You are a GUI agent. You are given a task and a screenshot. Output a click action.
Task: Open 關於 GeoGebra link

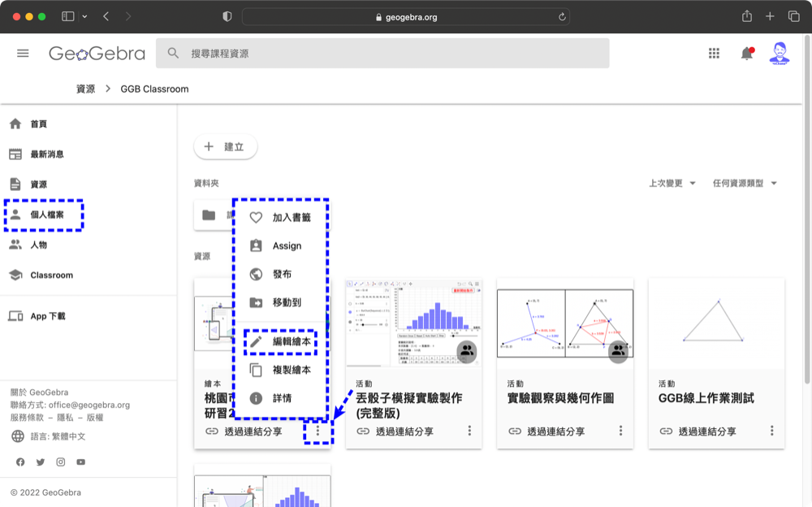(39, 392)
